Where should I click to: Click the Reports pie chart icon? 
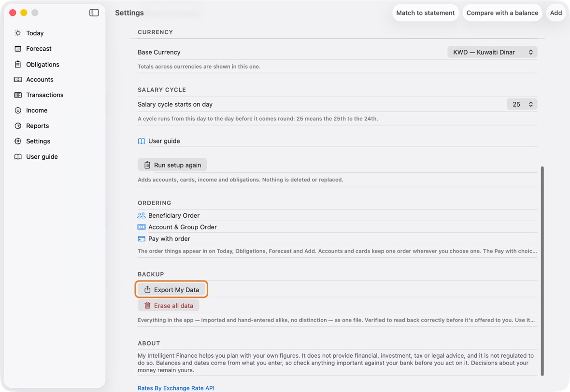tap(18, 126)
